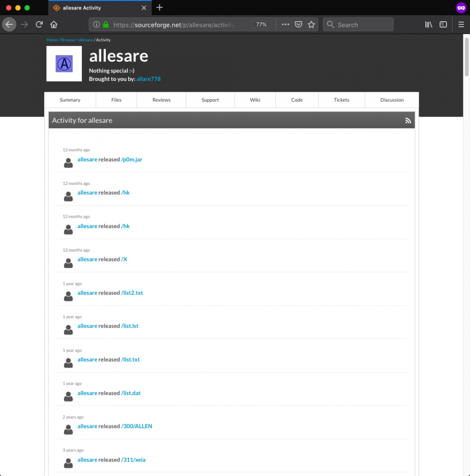Open the /list.dat file link
The image size is (470, 476).
(x=131, y=393)
